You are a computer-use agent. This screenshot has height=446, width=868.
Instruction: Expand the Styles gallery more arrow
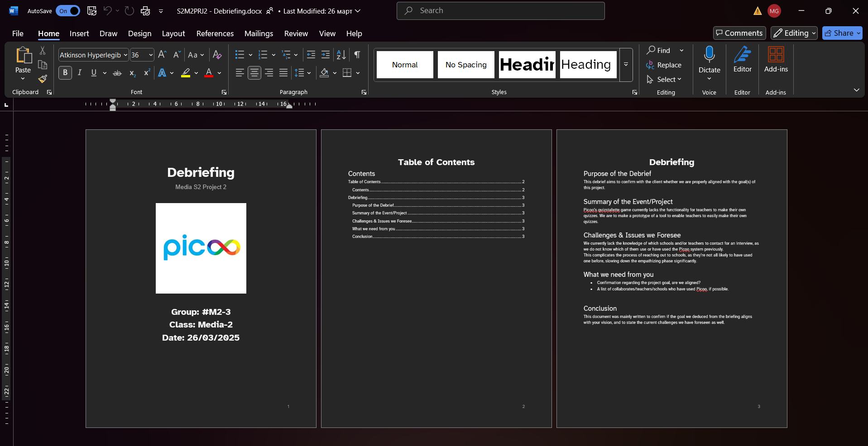(x=626, y=65)
